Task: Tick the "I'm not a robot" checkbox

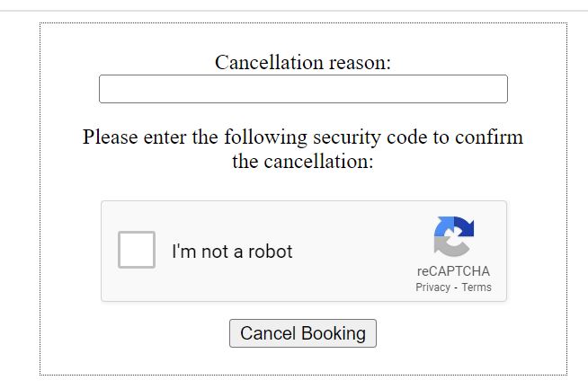Action: coord(137,250)
